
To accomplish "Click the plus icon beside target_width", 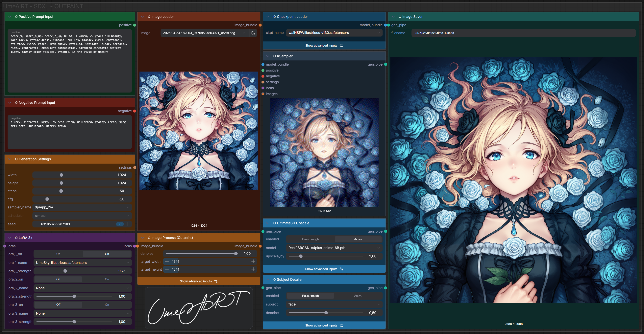I will pyautogui.click(x=253, y=261).
